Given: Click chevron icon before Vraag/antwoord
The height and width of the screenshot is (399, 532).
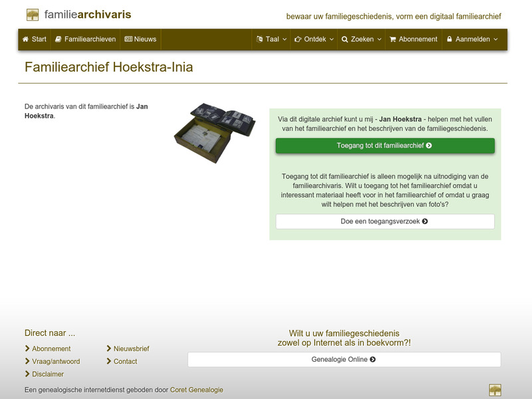Looking at the screenshot, I should coord(27,361).
